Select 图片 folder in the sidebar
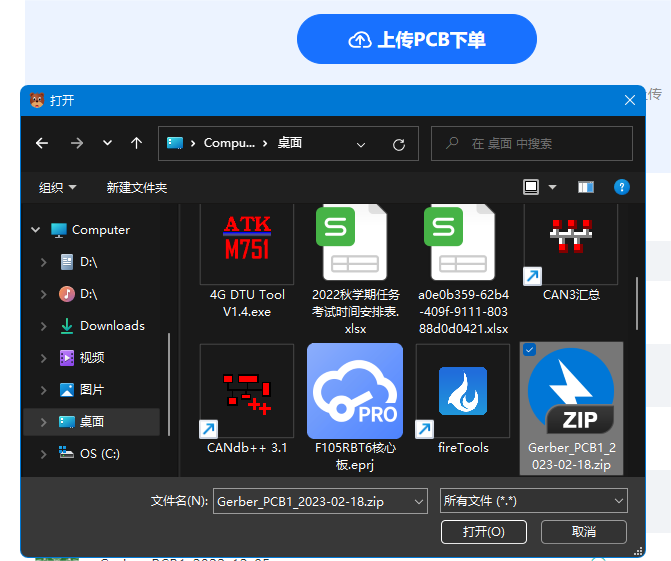 pos(82,390)
